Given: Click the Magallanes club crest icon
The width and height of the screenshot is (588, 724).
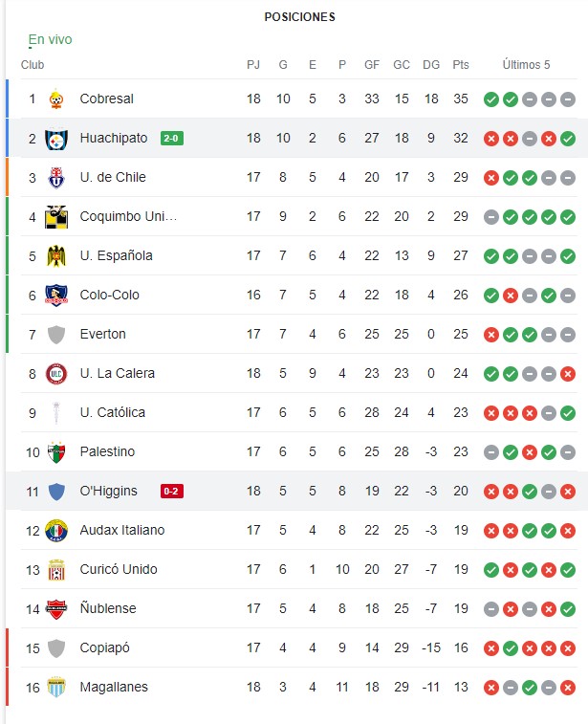Looking at the screenshot, I should pyautogui.click(x=56, y=688).
